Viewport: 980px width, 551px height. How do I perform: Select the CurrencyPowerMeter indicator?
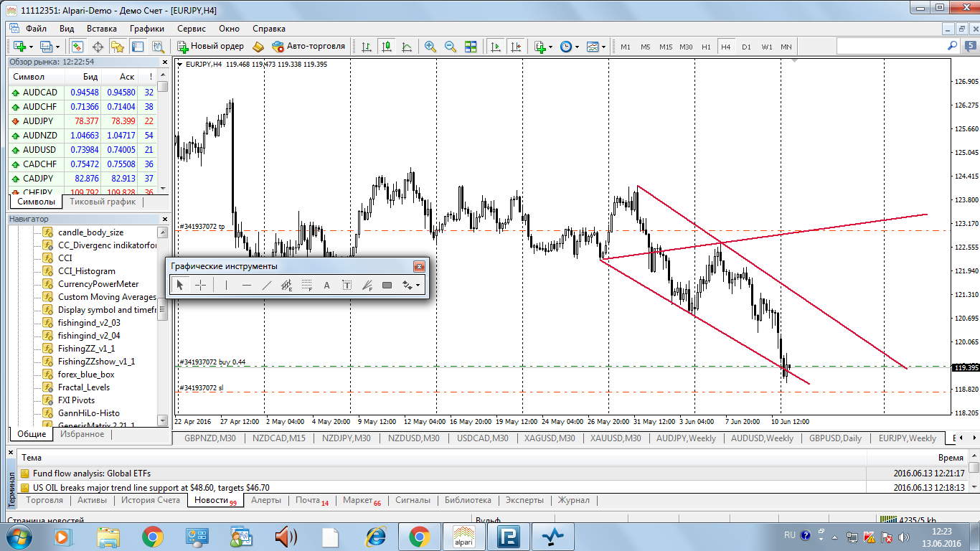[98, 284]
